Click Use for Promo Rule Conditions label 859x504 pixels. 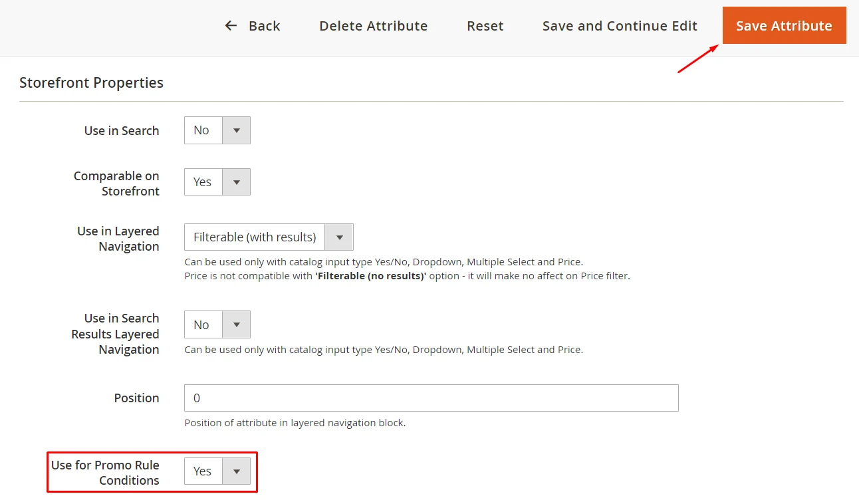[106, 473]
